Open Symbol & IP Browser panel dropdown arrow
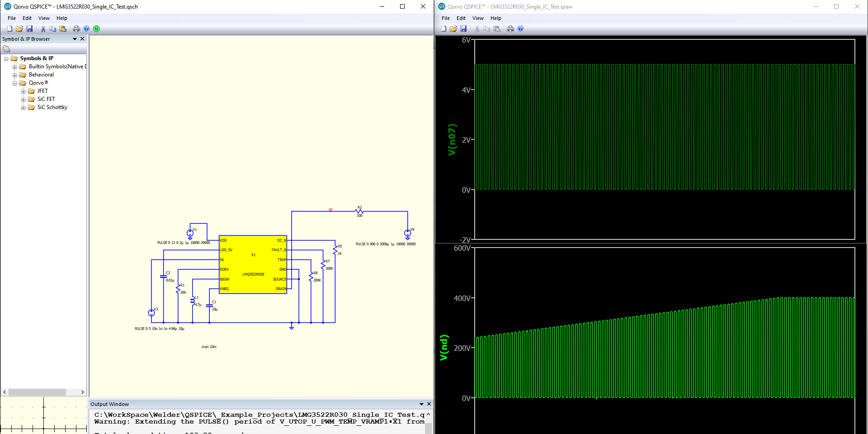The width and height of the screenshot is (868, 434). pos(75,39)
